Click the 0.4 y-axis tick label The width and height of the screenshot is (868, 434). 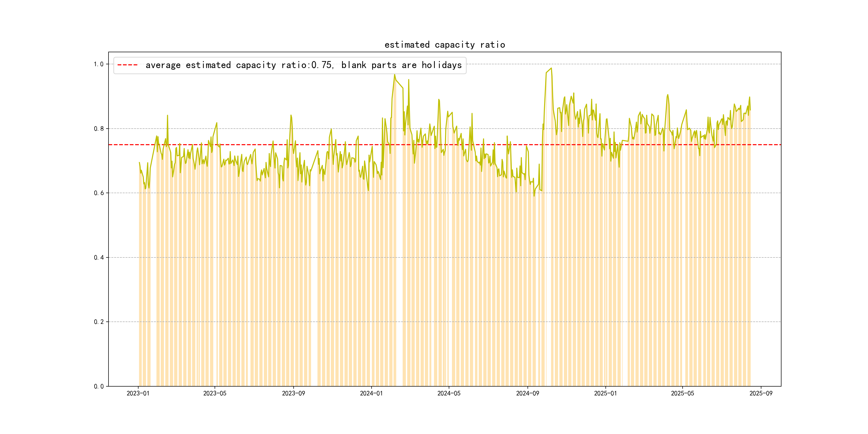[x=99, y=257]
